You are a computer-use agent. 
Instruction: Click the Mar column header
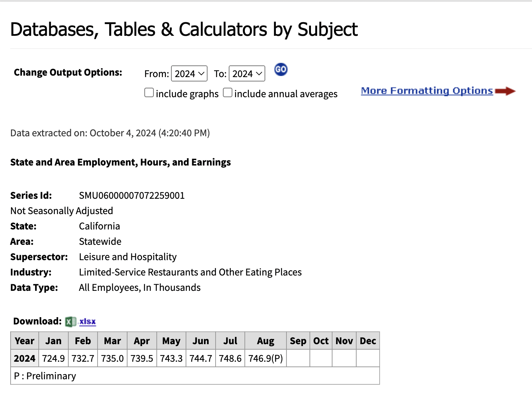point(113,341)
